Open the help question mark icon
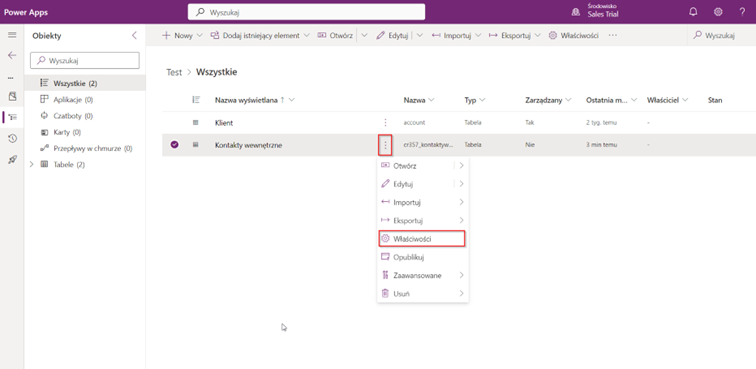The image size is (756, 369). (742, 12)
